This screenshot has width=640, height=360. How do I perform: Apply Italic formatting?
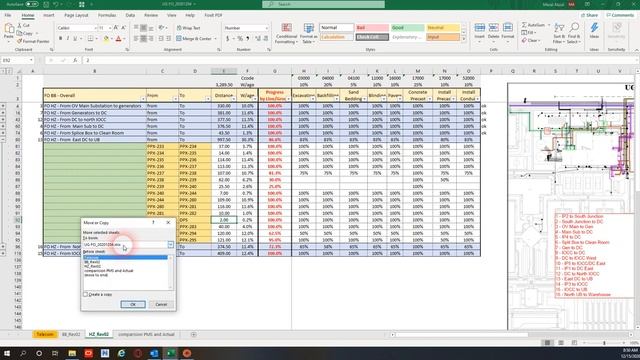click(68, 39)
